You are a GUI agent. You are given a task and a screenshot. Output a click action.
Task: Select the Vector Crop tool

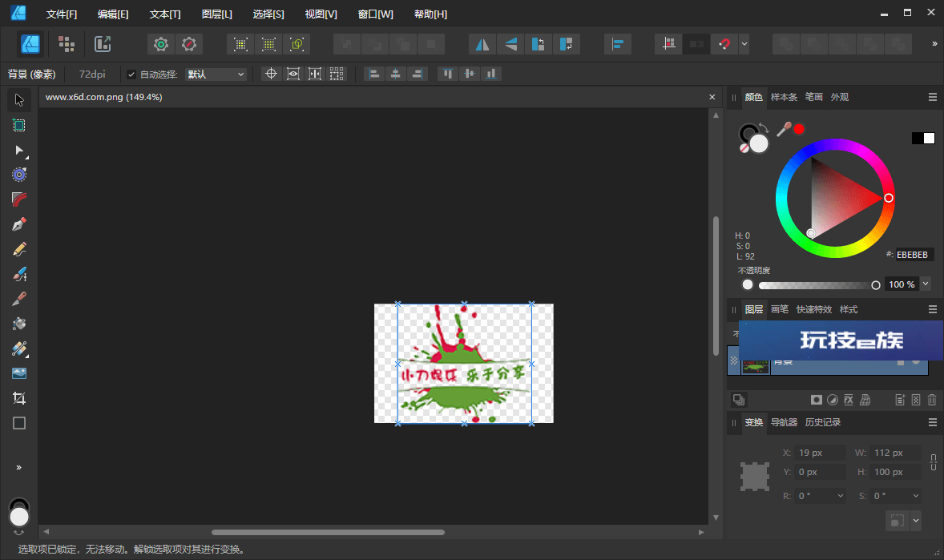coord(19,398)
